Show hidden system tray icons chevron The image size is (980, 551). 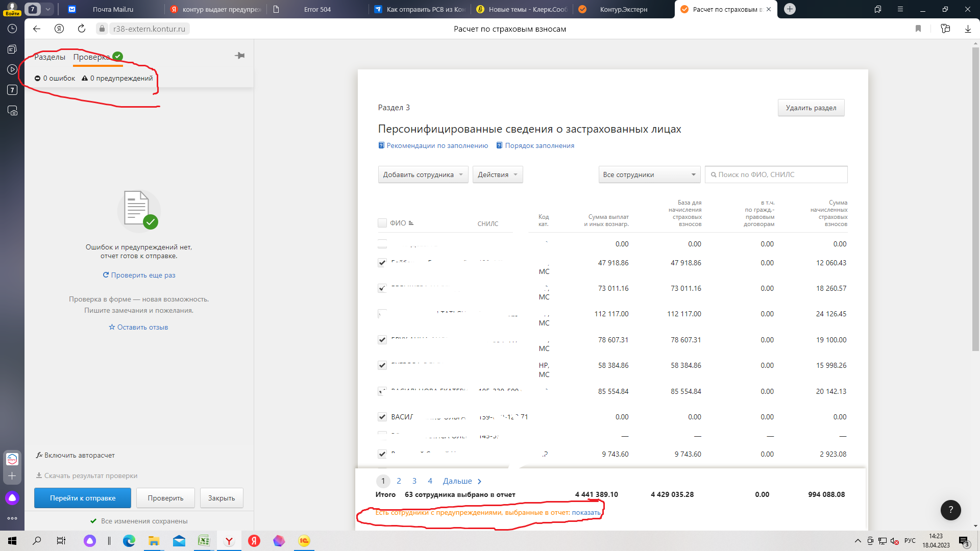pos(857,541)
